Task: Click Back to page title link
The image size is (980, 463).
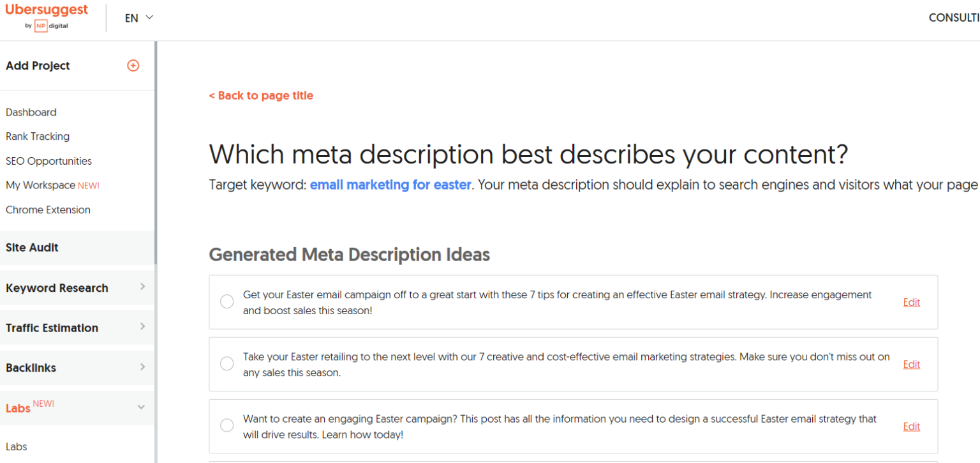Action: (261, 96)
